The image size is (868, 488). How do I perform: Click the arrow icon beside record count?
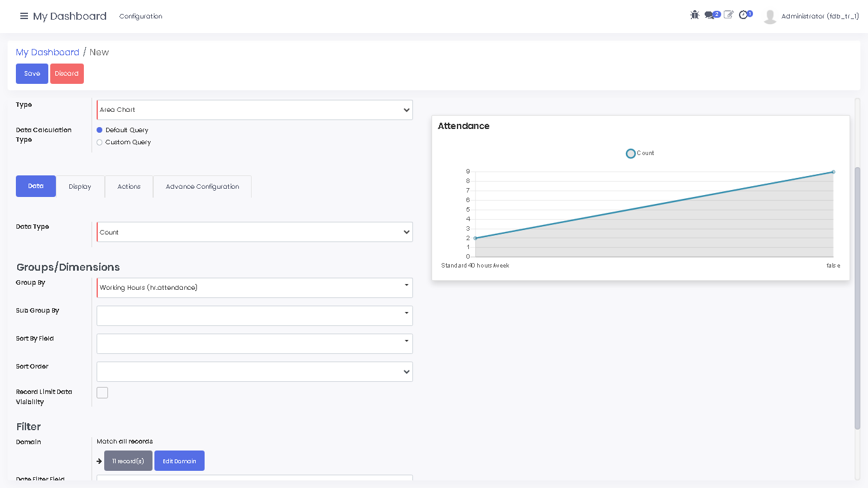(99, 461)
